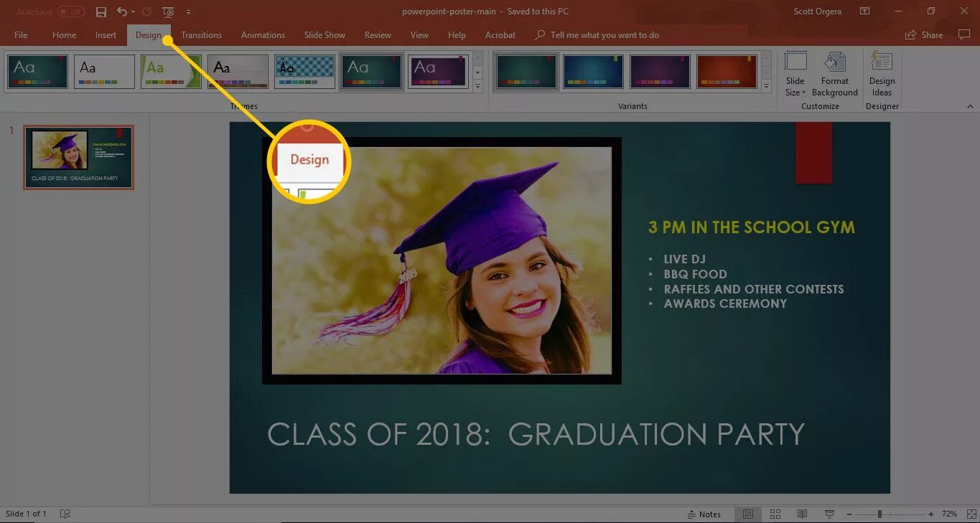
Task: Click 'Slide 1 of 1' status text
Action: coord(26,514)
